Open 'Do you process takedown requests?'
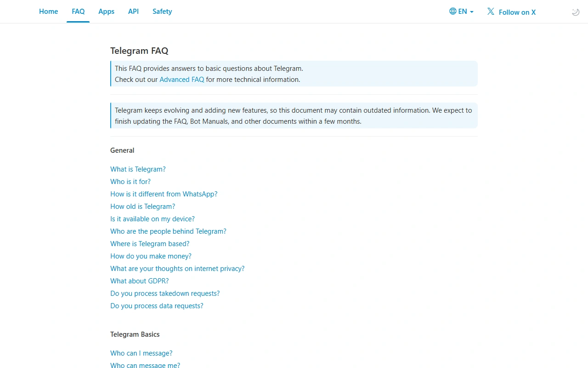The height and width of the screenshot is (368, 588). point(165,293)
